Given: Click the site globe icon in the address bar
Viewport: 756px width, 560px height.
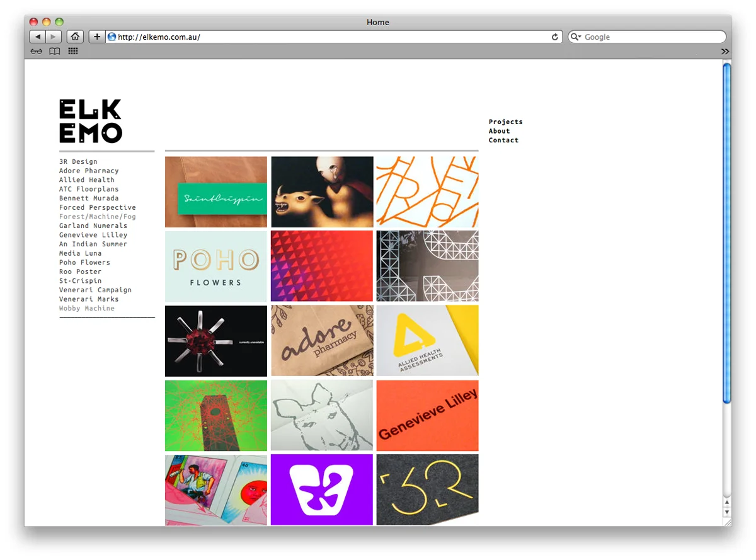Looking at the screenshot, I should (x=112, y=37).
